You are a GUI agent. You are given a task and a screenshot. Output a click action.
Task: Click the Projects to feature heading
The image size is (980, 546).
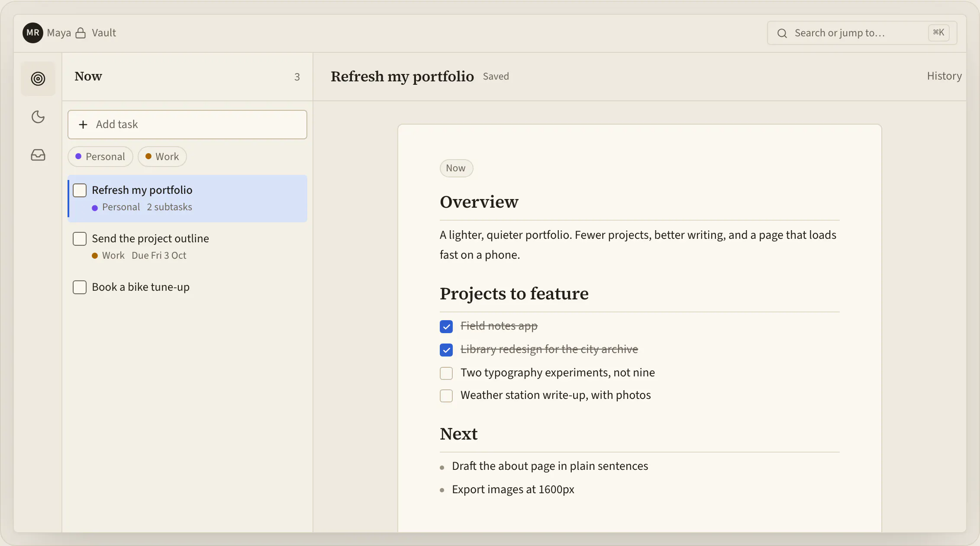point(514,294)
